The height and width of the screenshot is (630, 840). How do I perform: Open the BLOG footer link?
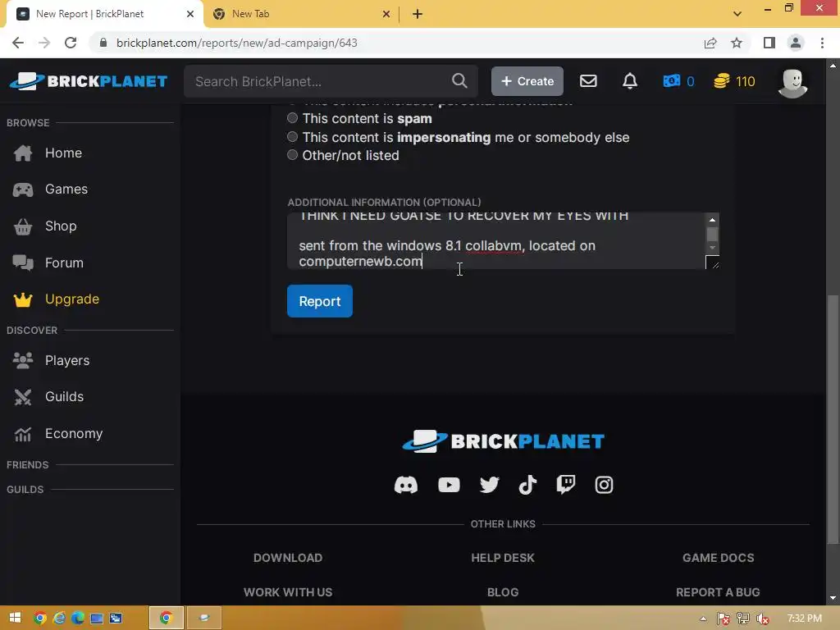coord(503,592)
